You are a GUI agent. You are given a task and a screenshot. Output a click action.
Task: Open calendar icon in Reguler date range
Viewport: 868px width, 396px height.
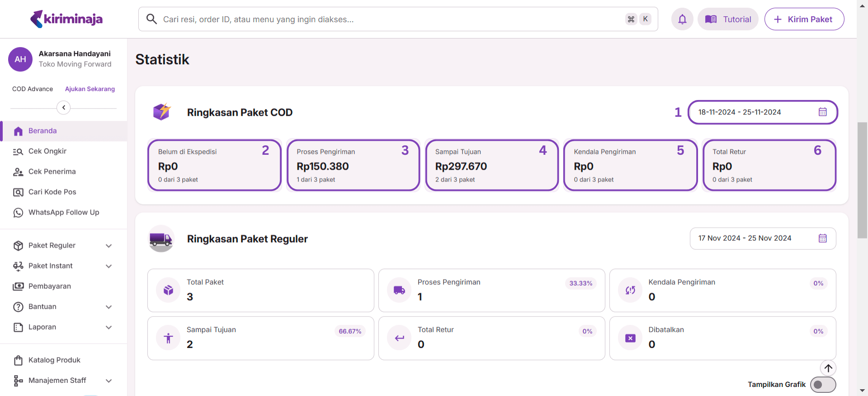(822, 239)
